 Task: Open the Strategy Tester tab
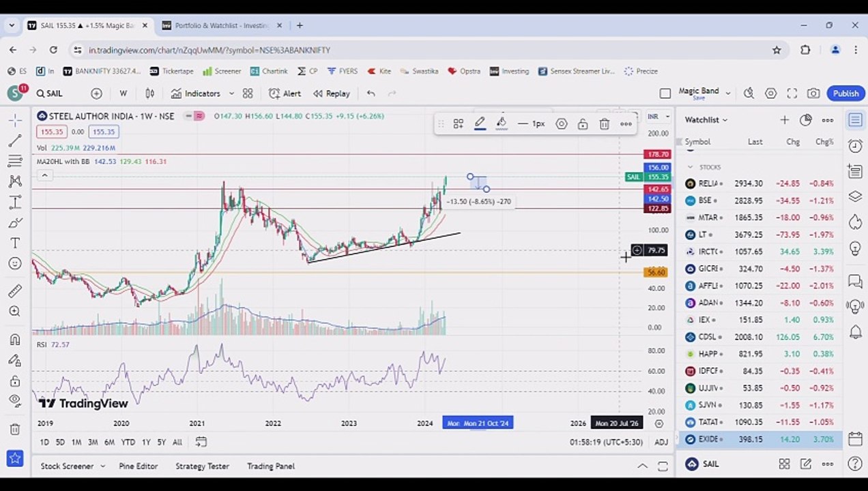pyautogui.click(x=202, y=466)
